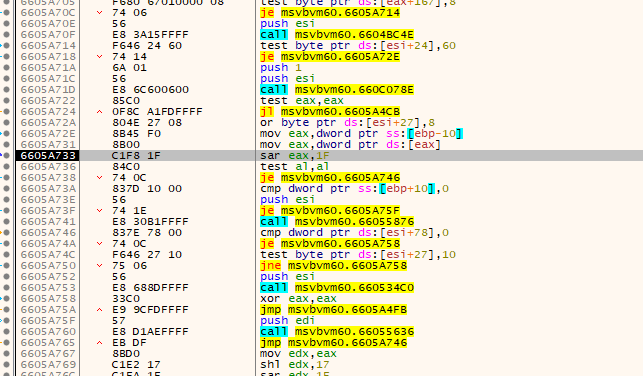The width and height of the screenshot is (643, 376).
Task: Select instruction je msvbvm60.6605A72E
Action: click(330, 57)
